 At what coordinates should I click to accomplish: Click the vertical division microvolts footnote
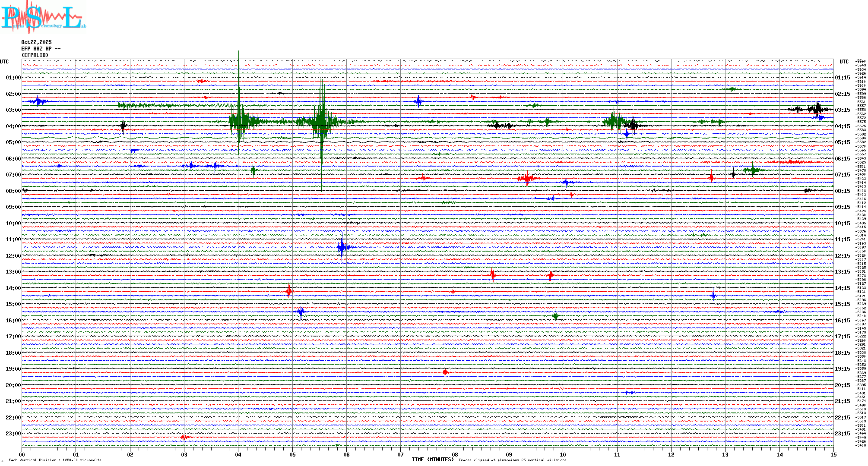tap(55, 460)
